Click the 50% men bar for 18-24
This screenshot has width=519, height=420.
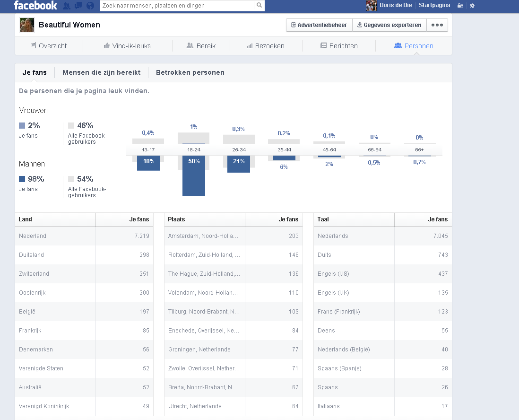(x=194, y=175)
